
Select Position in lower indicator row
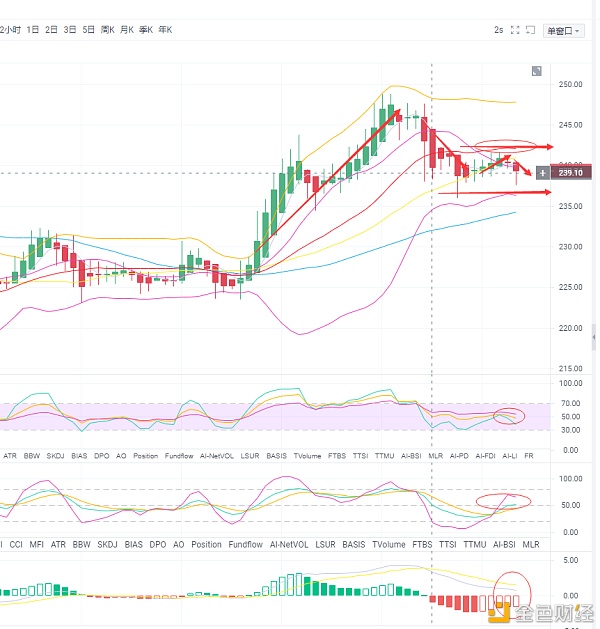206,545
